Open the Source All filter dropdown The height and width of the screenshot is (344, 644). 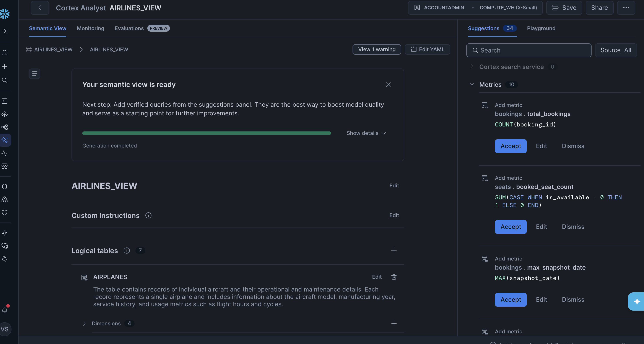point(615,50)
